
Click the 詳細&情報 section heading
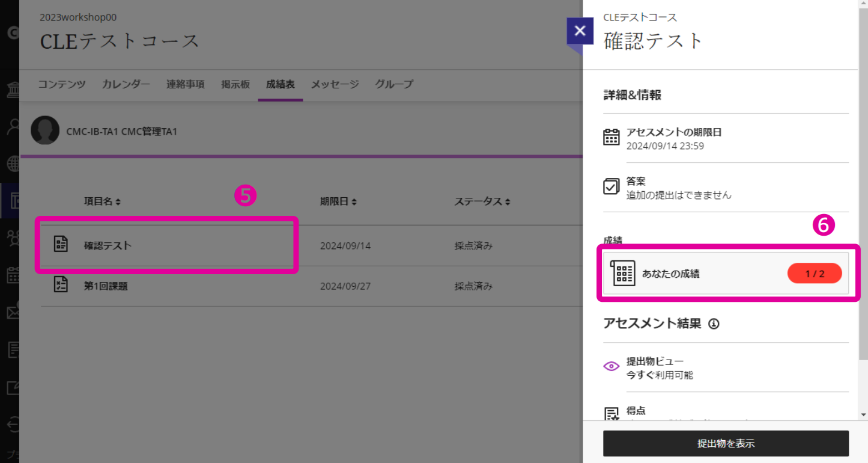633,95
